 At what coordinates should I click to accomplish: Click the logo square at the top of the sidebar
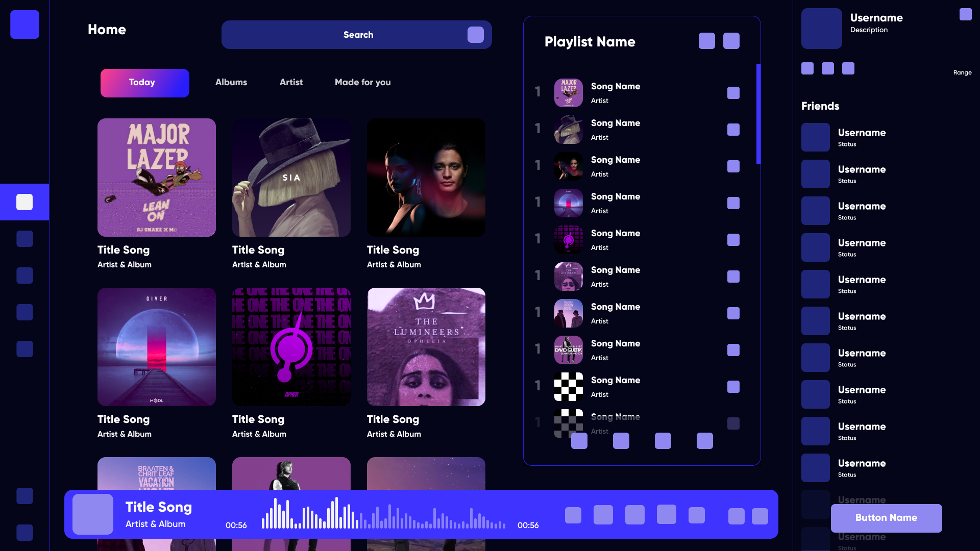pyautogui.click(x=24, y=24)
